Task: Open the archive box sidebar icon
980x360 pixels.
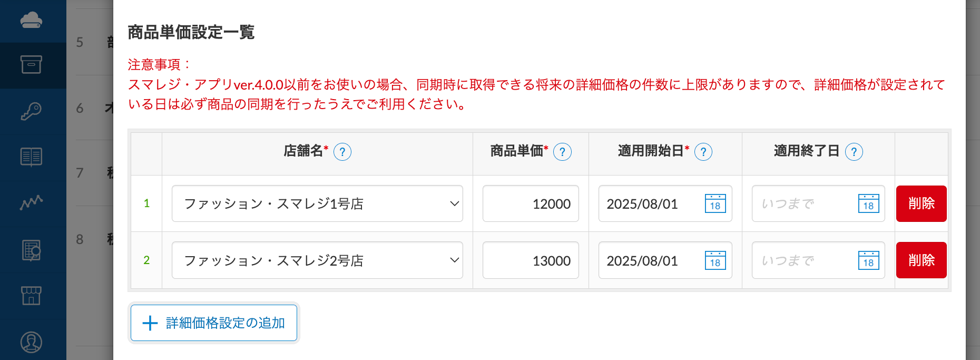Action: coord(31,65)
